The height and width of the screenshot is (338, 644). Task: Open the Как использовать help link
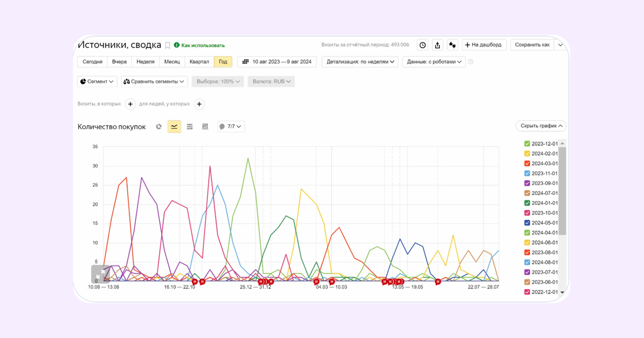pyautogui.click(x=199, y=45)
